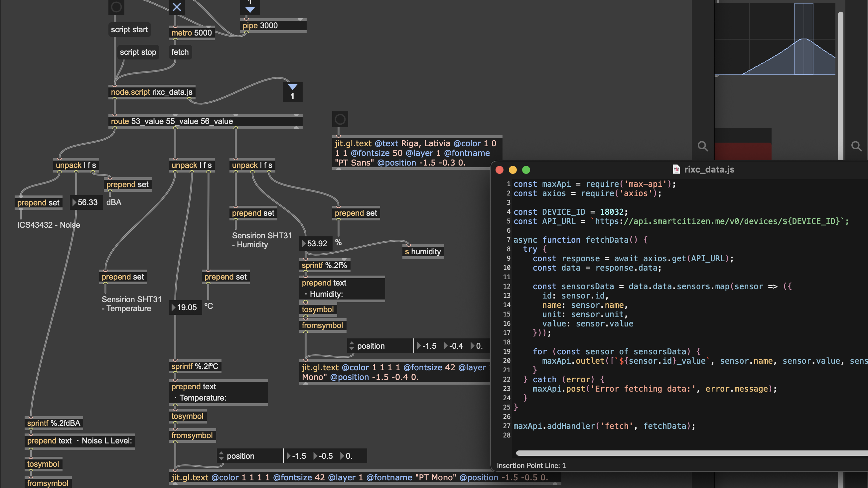This screenshot has height=488, width=868.
Task: Click the 56.33 dBA number box arrow
Action: pyautogui.click(x=74, y=202)
